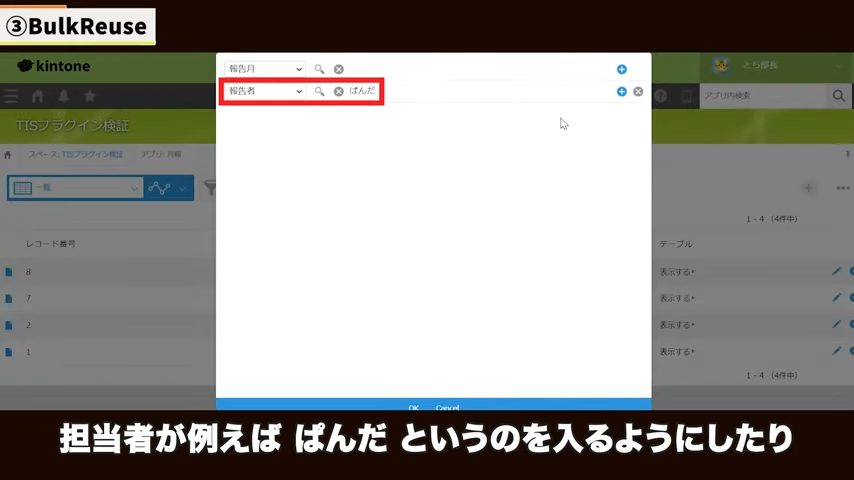Edit record 2 with pencil icon
The width and height of the screenshot is (854, 480).
[837, 324]
